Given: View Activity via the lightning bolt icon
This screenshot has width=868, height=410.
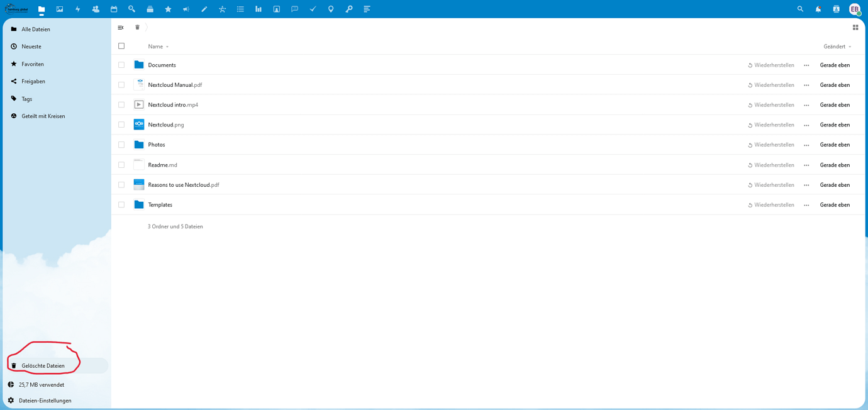Looking at the screenshot, I should click(x=77, y=9).
